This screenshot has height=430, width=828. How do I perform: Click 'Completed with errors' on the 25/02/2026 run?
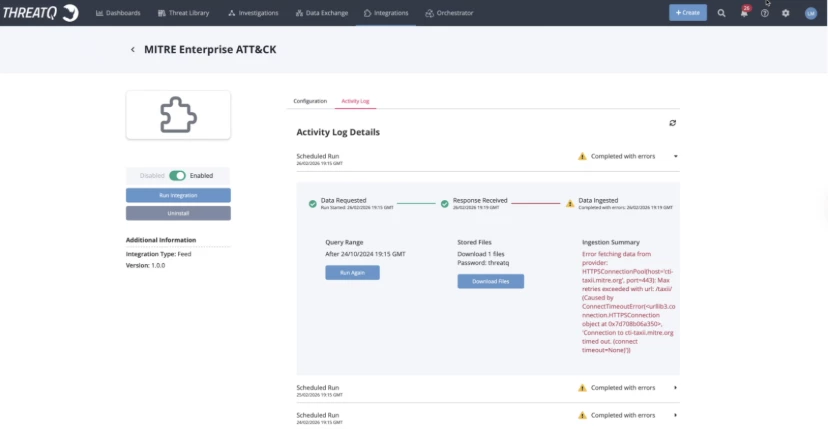click(x=623, y=388)
